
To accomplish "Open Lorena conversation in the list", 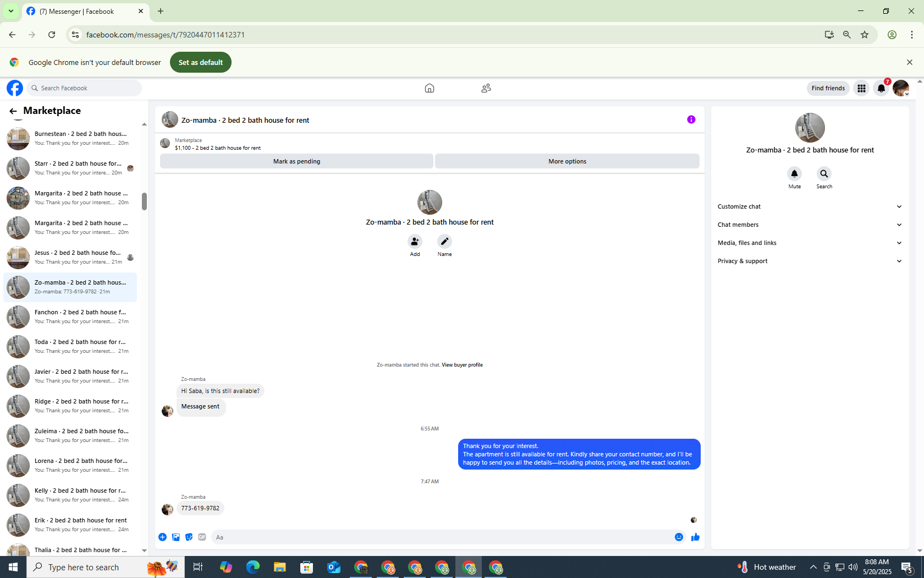I will click(70, 465).
